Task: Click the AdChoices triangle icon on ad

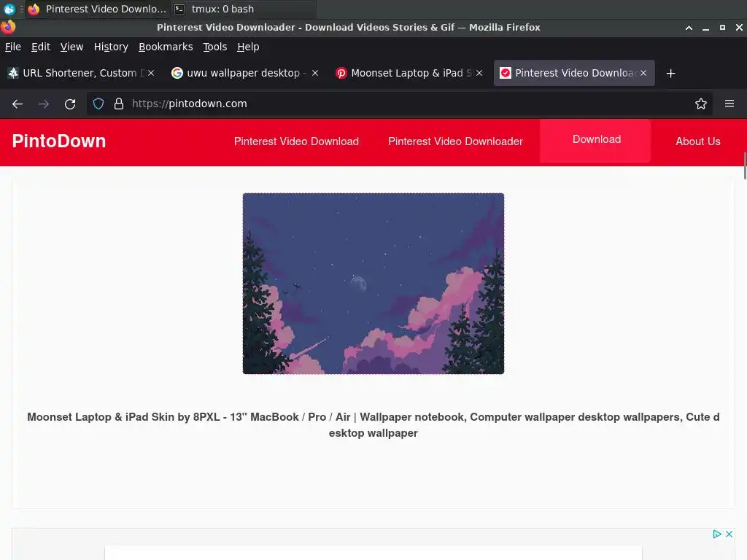Action: (x=716, y=534)
